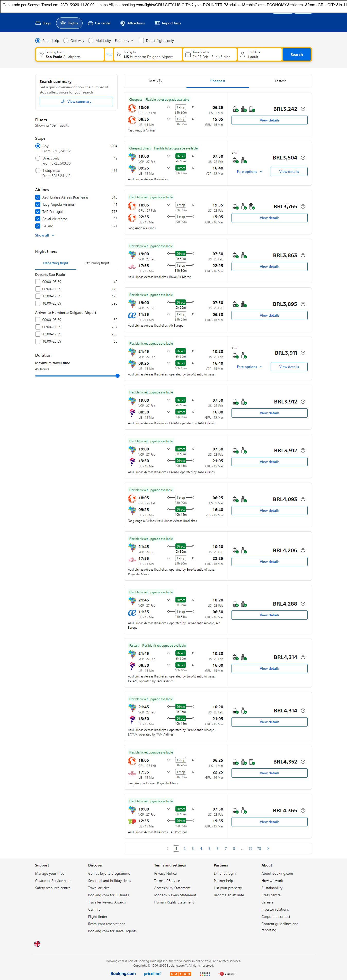Expand Fare options for BRL3,504 flight

pos(250,172)
